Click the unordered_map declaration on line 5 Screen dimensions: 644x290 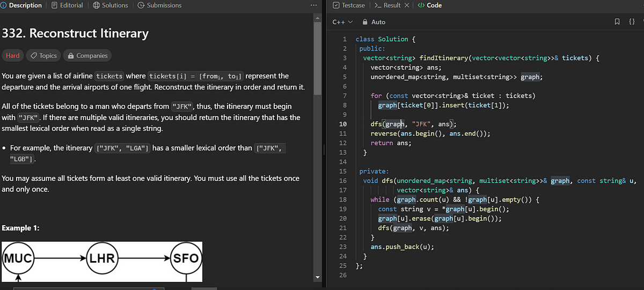click(x=457, y=77)
